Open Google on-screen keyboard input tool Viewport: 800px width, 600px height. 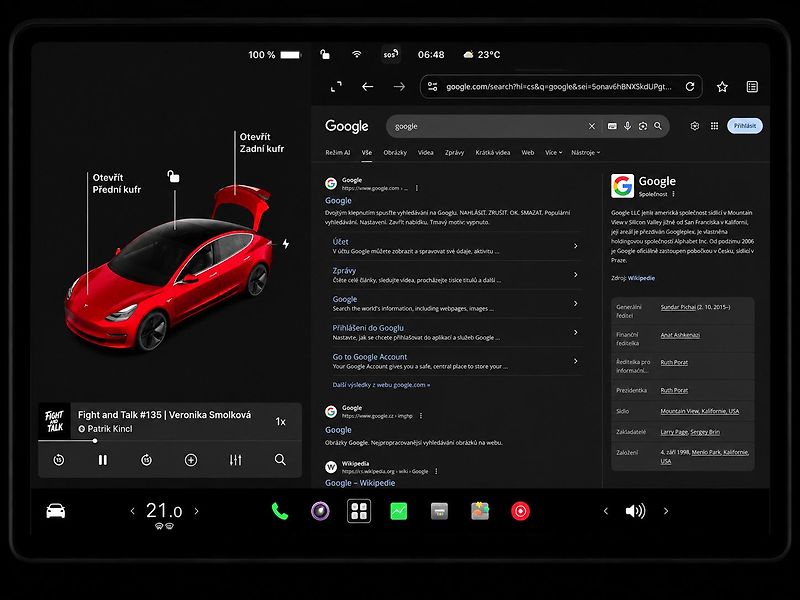click(612, 126)
